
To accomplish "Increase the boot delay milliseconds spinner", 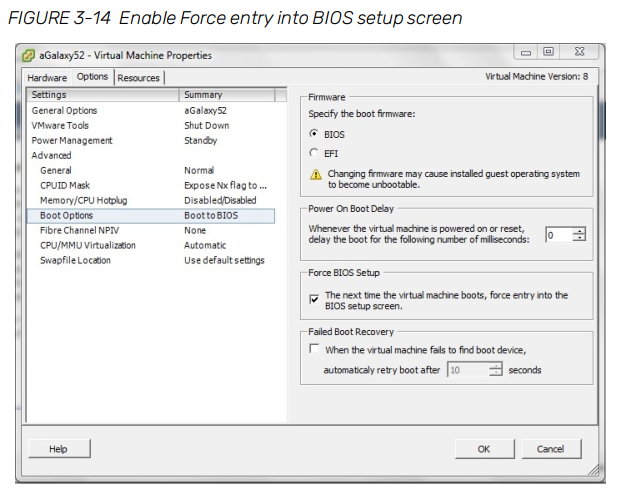I will pos(579,231).
